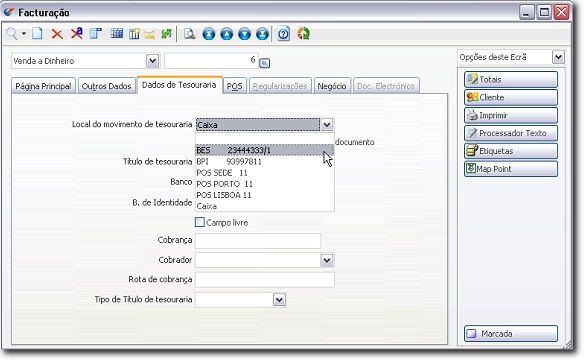Choose POS SEDE 11 from the list
The width and height of the screenshot is (584, 360).
264,173
